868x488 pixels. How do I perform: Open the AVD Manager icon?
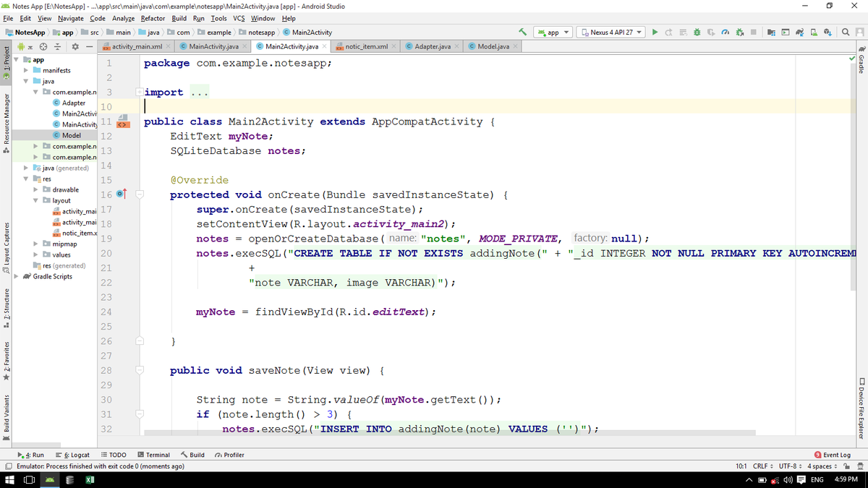(x=813, y=32)
